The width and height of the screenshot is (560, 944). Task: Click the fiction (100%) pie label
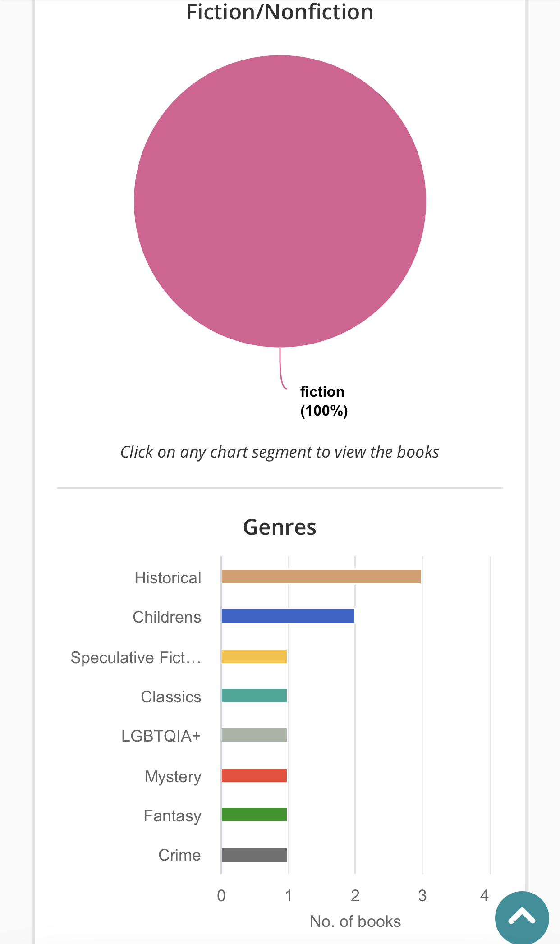pyautogui.click(x=324, y=401)
